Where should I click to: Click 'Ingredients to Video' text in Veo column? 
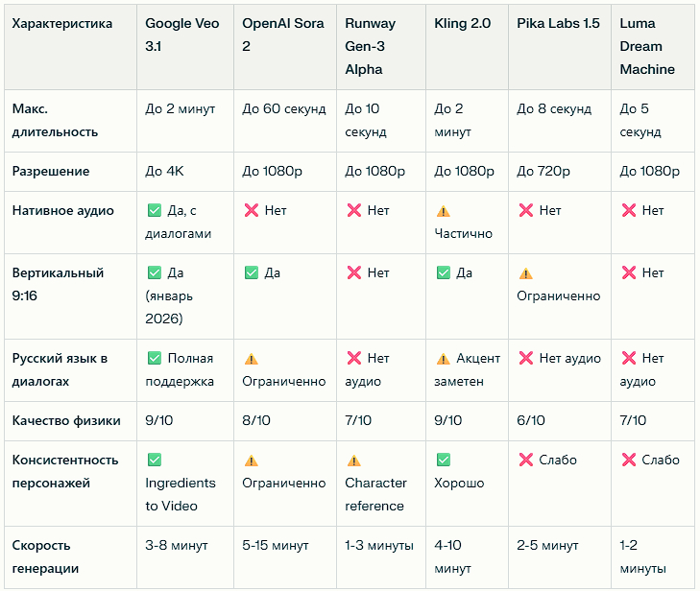coord(181,494)
